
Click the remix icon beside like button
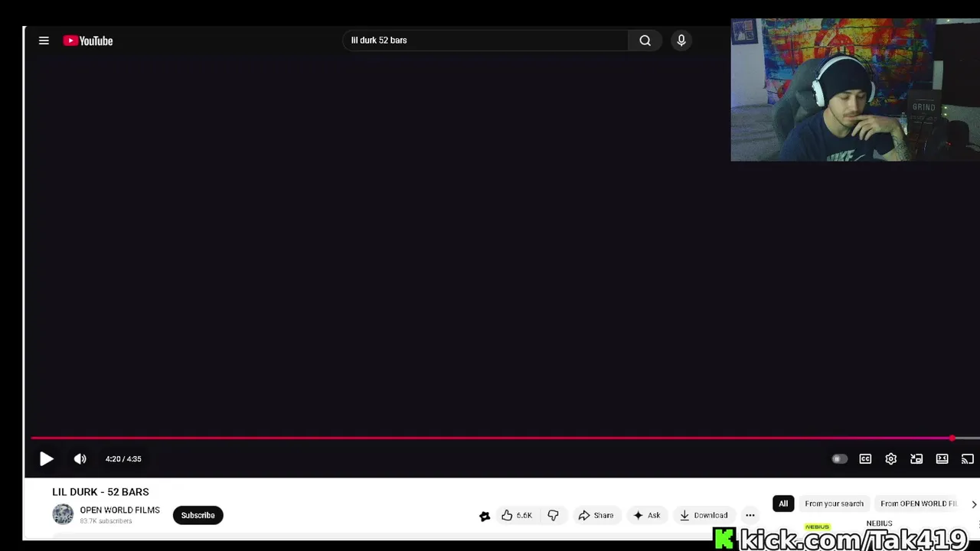[485, 516]
